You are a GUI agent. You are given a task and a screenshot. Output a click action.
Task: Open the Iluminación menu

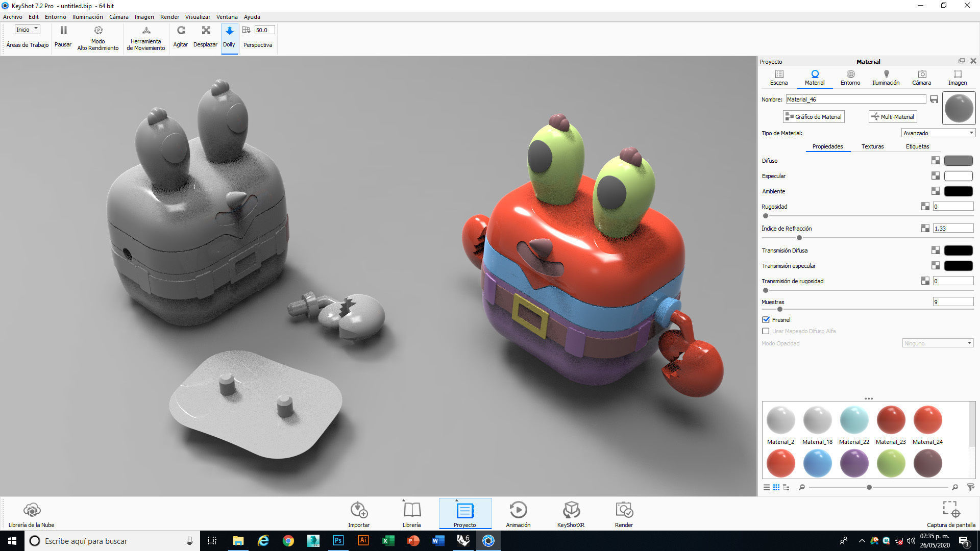click(88, 17)
